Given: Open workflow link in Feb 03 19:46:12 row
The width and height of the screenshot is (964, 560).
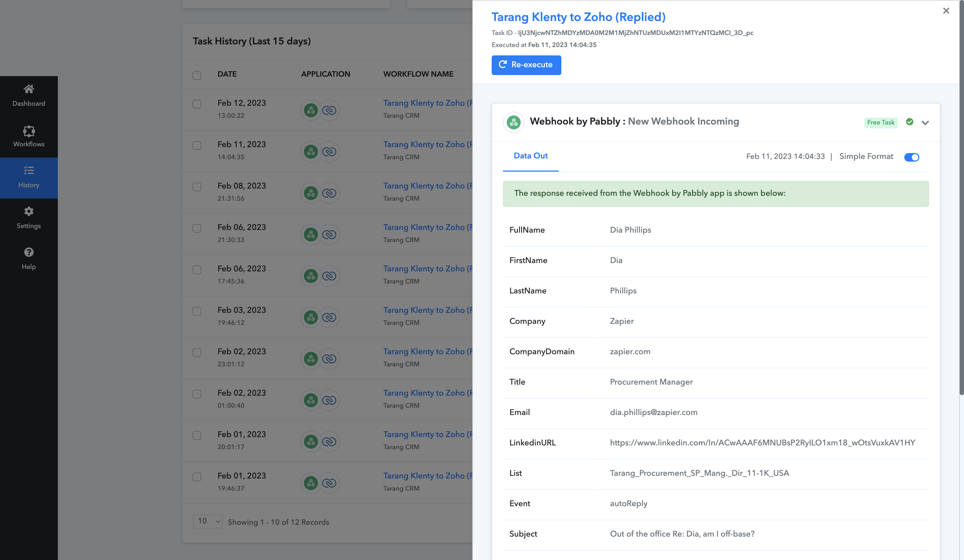Looking at the screenshot, I should click(x=428, y=310).
